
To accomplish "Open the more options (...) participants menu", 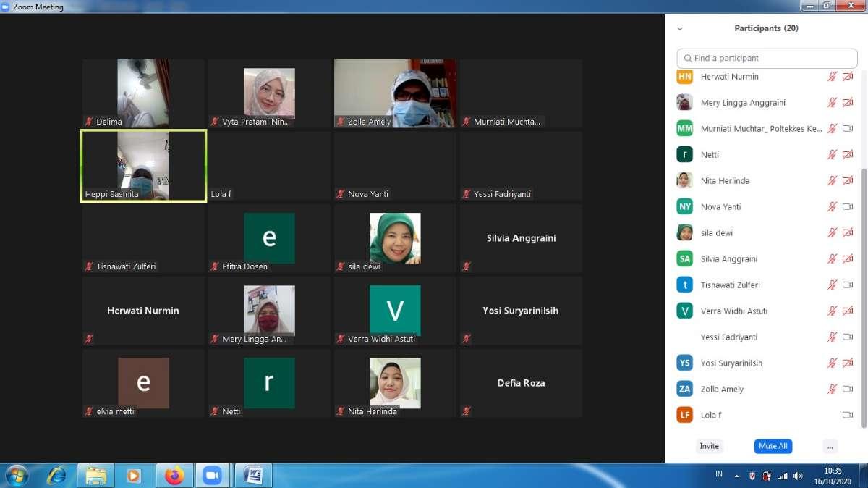I will pyautogui.click(x=830, y=446).
